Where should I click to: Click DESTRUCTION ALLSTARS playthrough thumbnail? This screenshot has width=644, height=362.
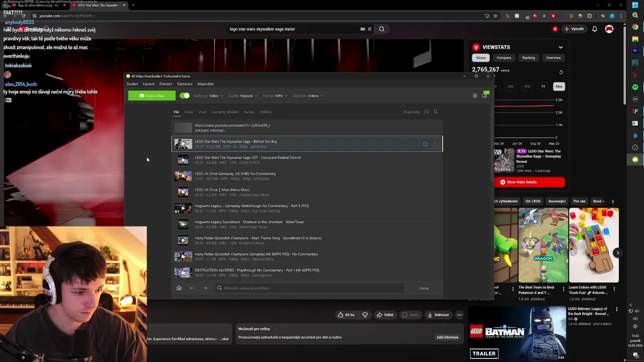click(x=183, y=273)
